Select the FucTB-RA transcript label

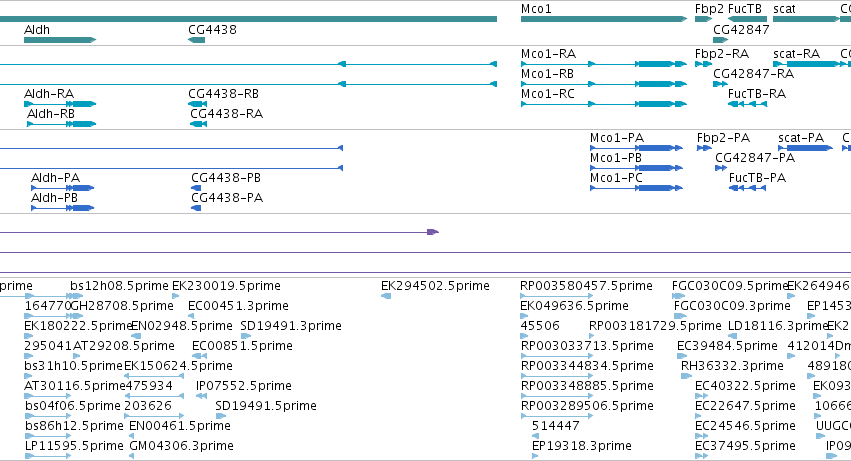click(757, 94)
